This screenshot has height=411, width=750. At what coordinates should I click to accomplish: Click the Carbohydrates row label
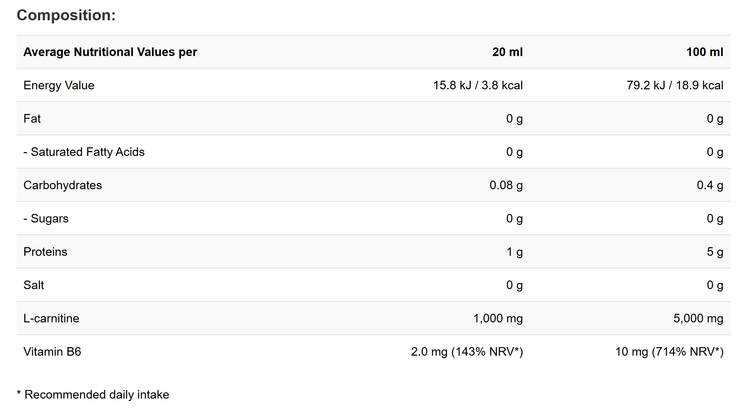tap(63, 185)
